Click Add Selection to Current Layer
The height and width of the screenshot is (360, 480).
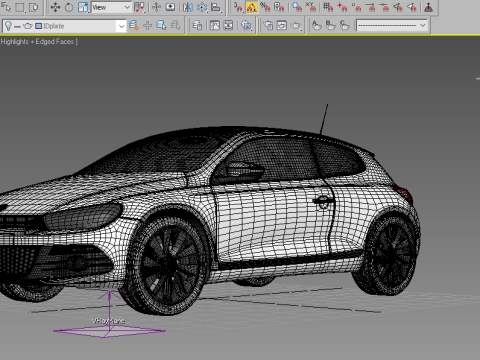pyautogui.click(x=161, y=25)
